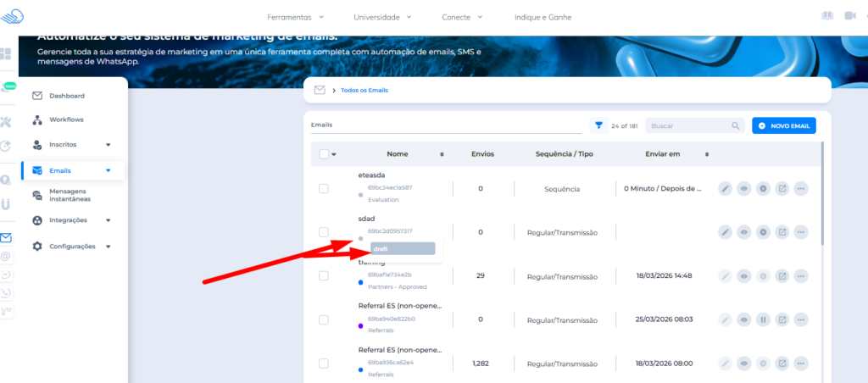Open more options for training email

[x=801, y=275]
